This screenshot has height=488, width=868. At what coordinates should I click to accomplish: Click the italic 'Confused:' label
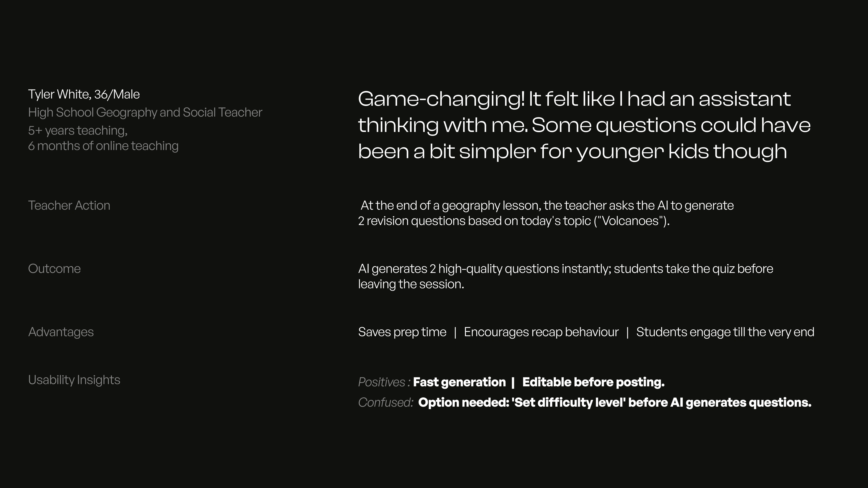pos(385,402)
